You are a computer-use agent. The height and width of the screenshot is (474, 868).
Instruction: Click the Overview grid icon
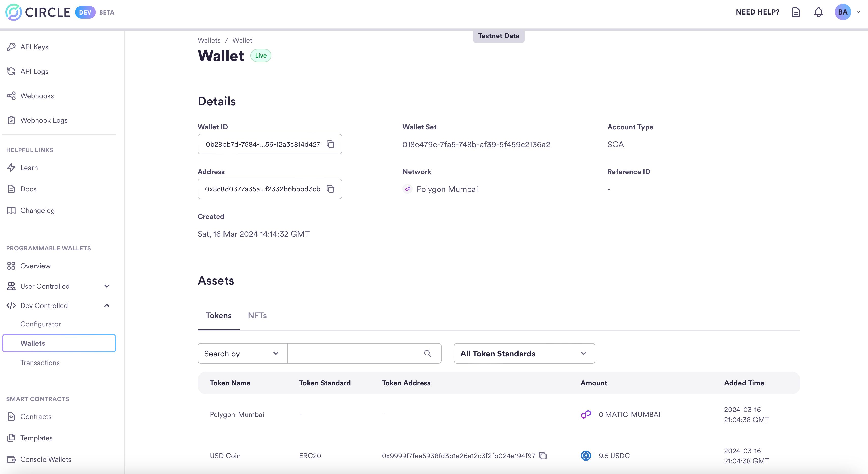click(11, 266)
